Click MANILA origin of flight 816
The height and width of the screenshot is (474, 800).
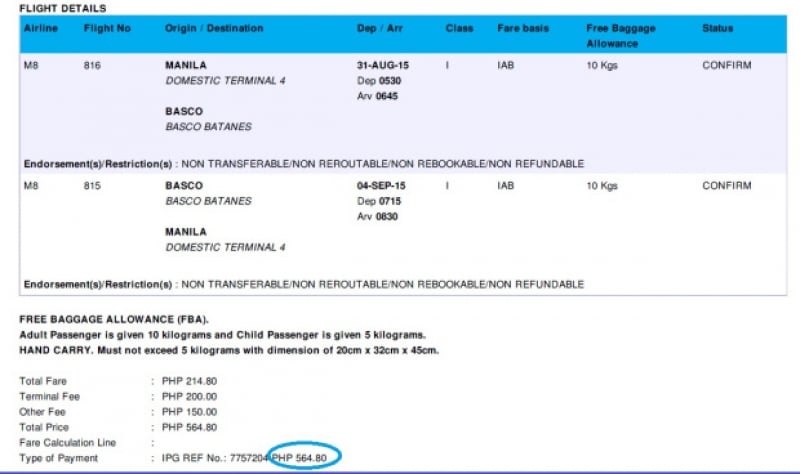(x=186, y=65)
